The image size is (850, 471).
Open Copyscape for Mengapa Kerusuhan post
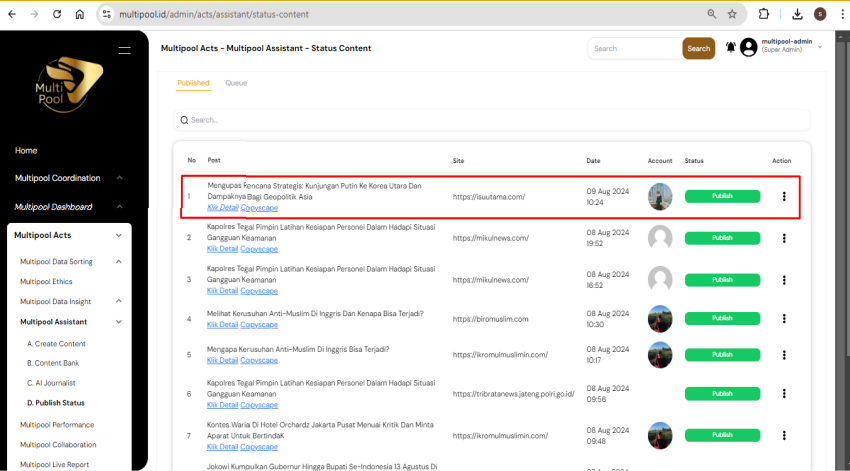point(259,360)
